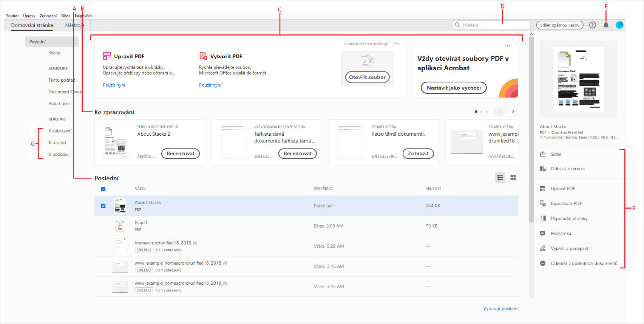Open the Okna menu
Viewport: 644px width, 324px height.
pos(66,16)
